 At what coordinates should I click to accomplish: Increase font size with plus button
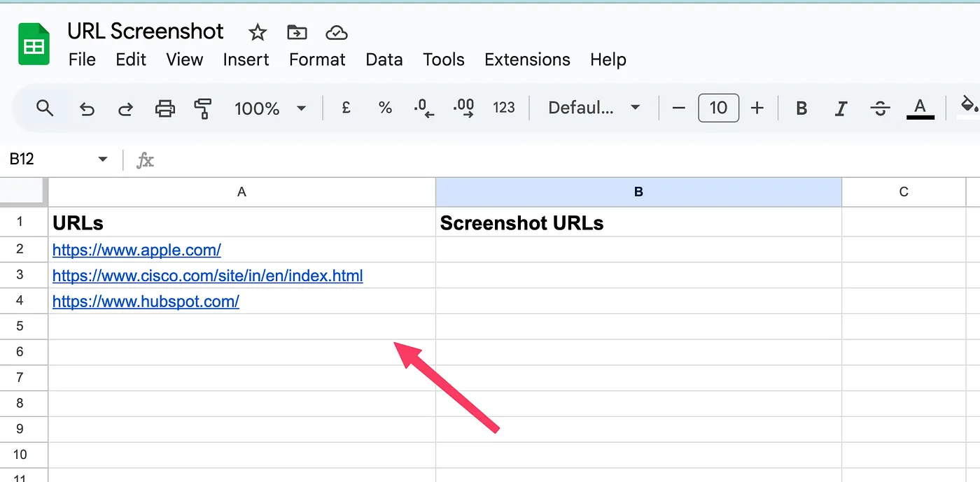click(757, 108)
